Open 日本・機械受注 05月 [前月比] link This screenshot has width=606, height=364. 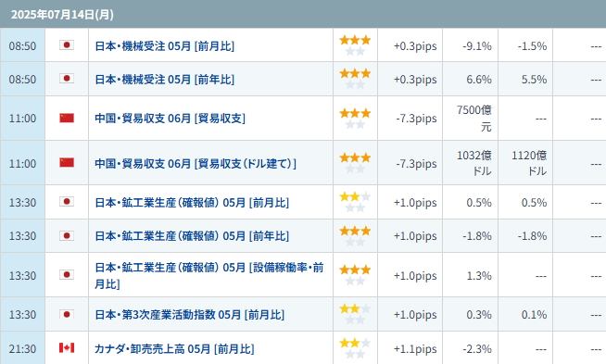pyautogui.click(x=165, y=46)
